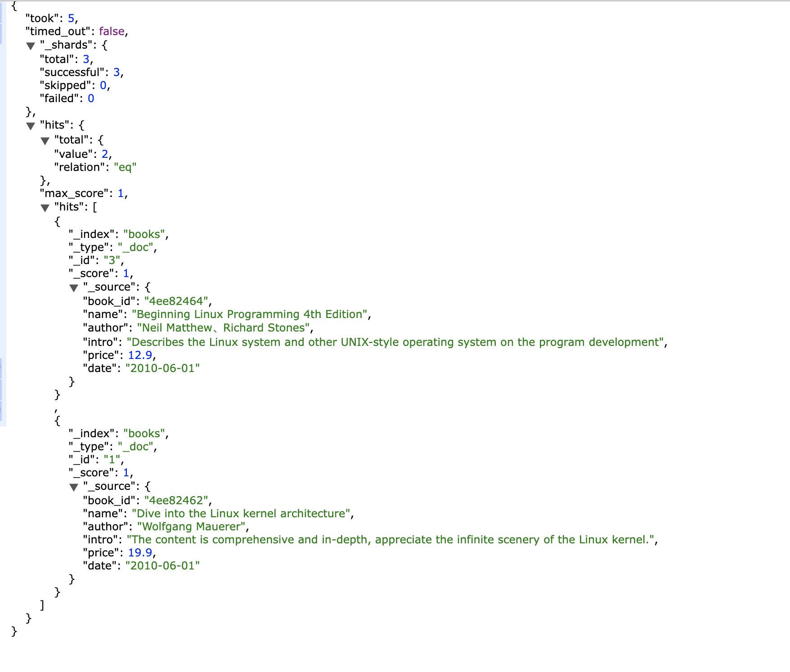Click name "Dive into the Linux kernel architecture"
This screenshot has height=672, width=790.
click(x=241, y=514)
